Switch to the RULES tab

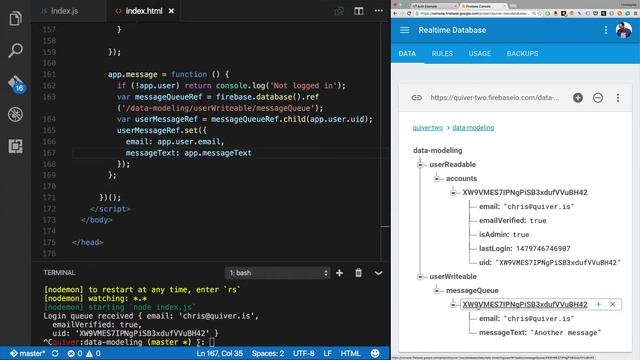point(442,53)
